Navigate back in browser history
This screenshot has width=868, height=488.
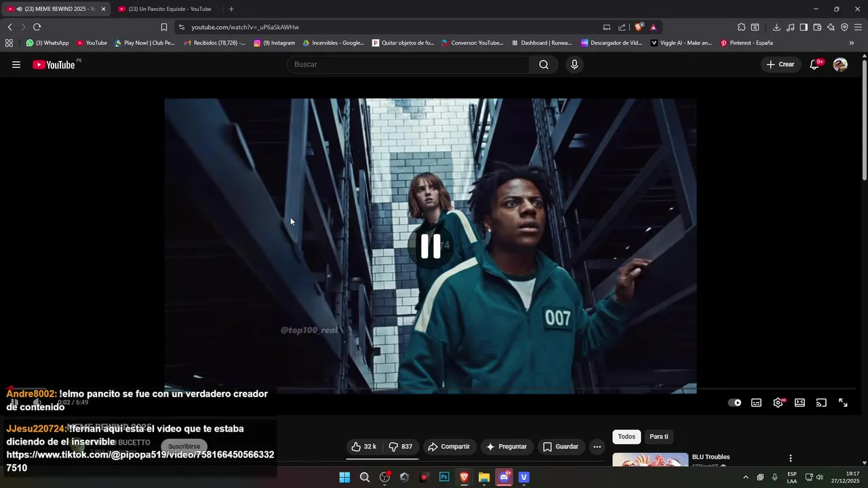[x=9, y=27]
